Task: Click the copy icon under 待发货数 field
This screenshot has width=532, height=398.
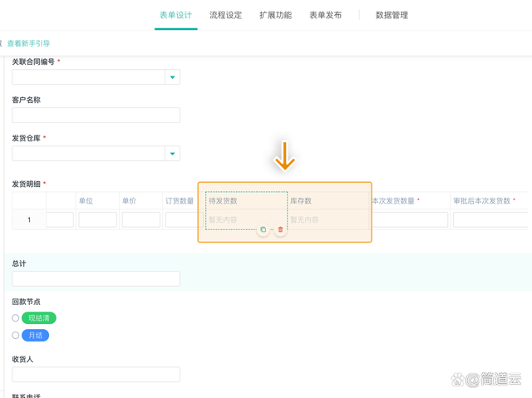Action: (x=264, y=229)
